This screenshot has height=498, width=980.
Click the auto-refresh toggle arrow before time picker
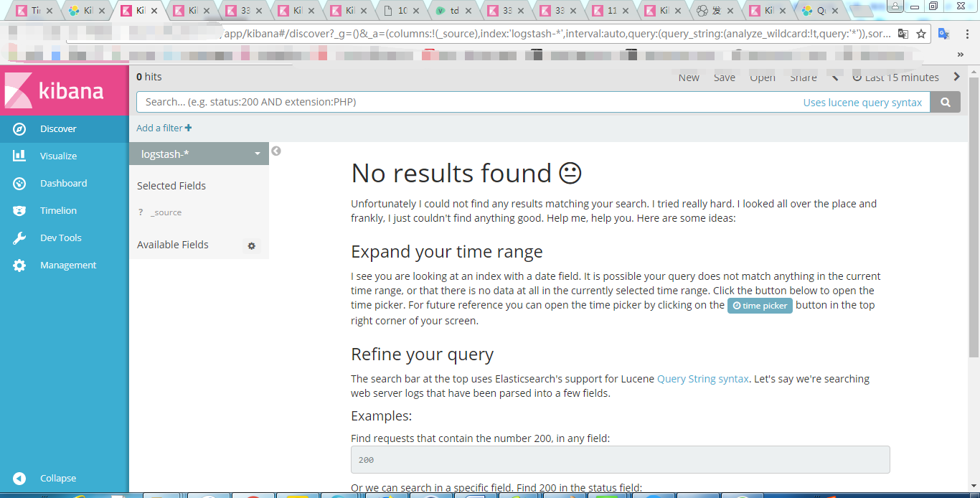pyautogui.click(x=834, y=77)
